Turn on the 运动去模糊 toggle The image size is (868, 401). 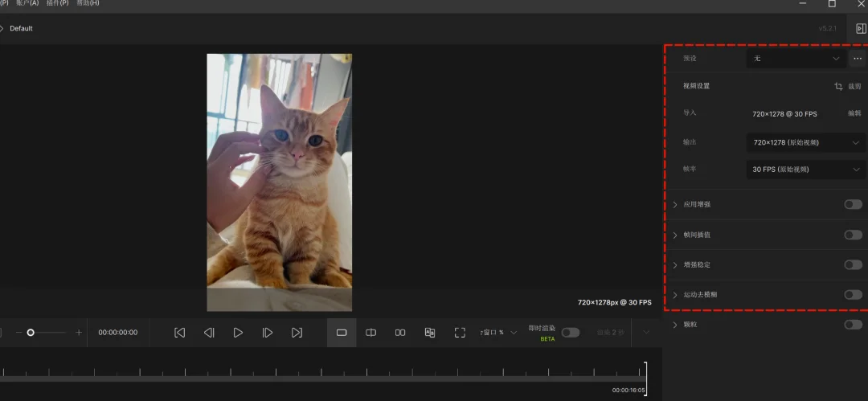click(x=853, y=295)
